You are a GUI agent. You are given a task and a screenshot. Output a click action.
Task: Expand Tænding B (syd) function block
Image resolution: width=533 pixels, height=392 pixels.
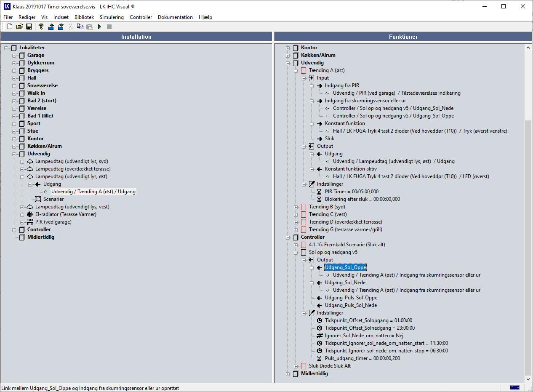[296, 207]
